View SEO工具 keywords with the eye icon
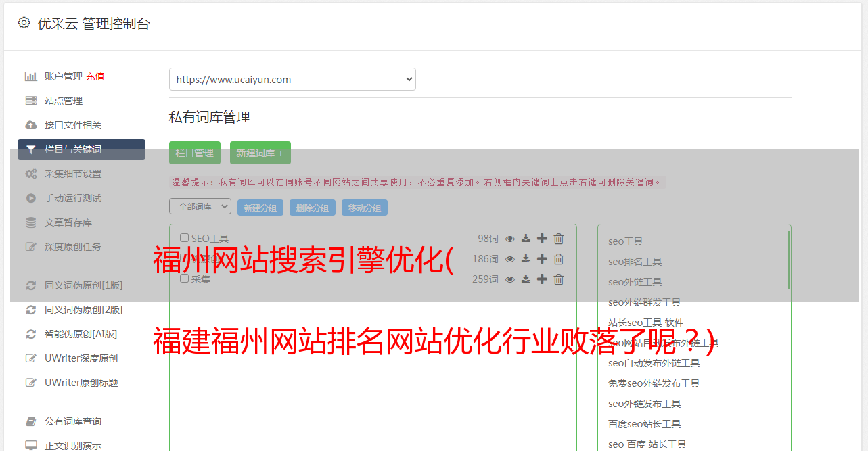 tap(510, 239)
